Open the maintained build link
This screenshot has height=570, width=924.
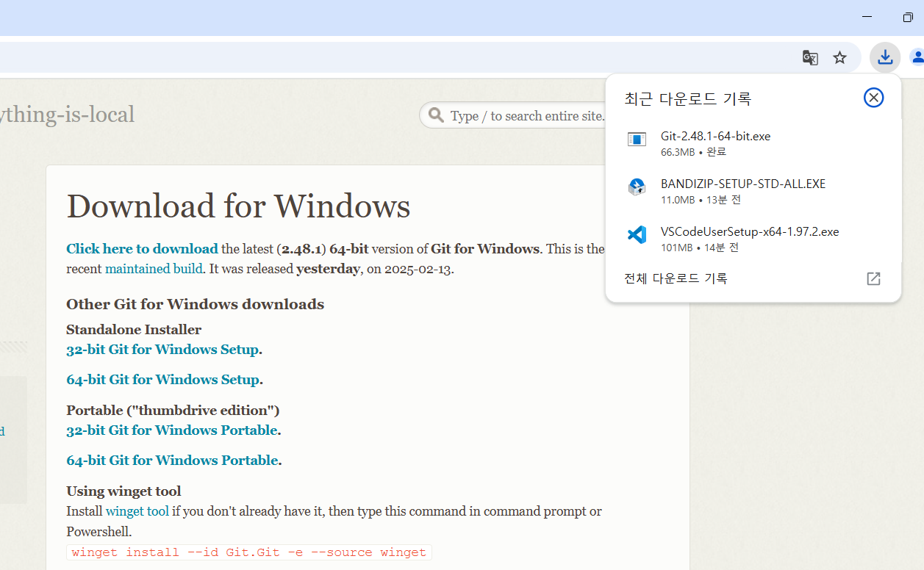point(154,269)
